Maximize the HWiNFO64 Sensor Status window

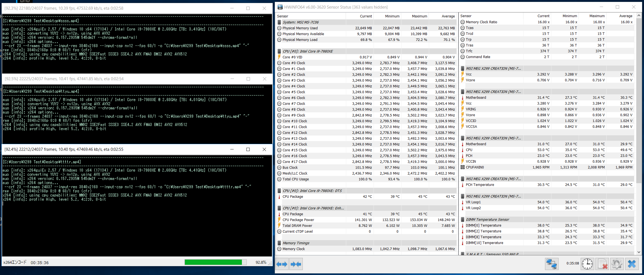[x=617, y=7]
